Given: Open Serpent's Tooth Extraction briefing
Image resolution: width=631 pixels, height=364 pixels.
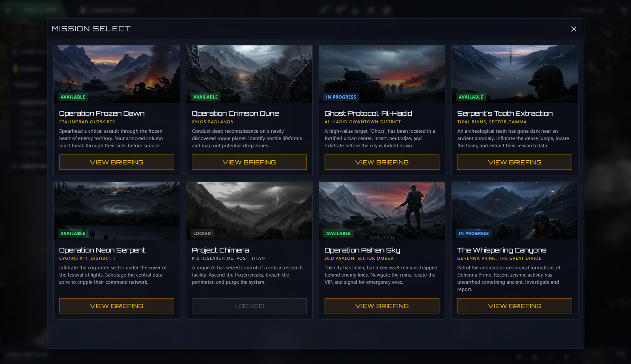Looking at the screenshot, I should click(514, 162).
